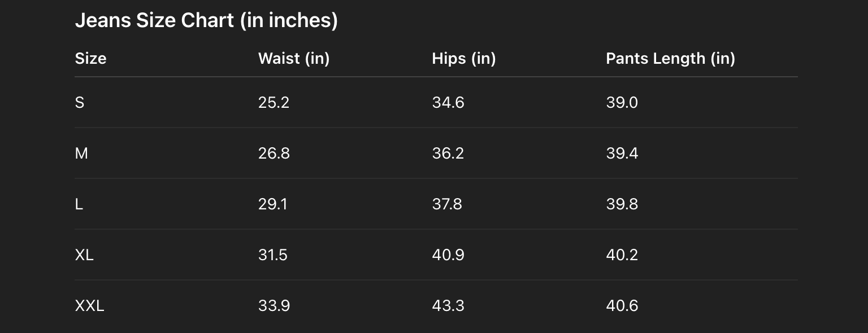Click pants length 39.8 for size L
This screenshot has height=333, width=868.
[622, 204]
